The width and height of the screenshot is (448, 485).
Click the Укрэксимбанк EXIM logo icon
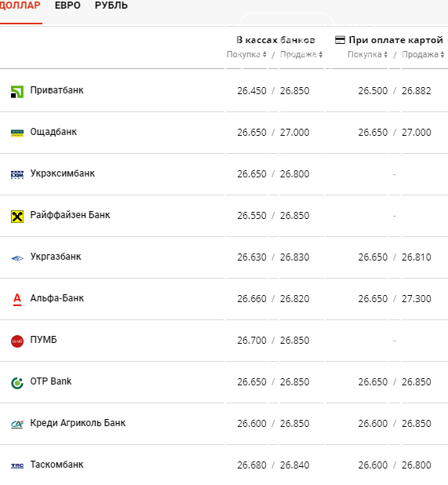click(17, 175)
